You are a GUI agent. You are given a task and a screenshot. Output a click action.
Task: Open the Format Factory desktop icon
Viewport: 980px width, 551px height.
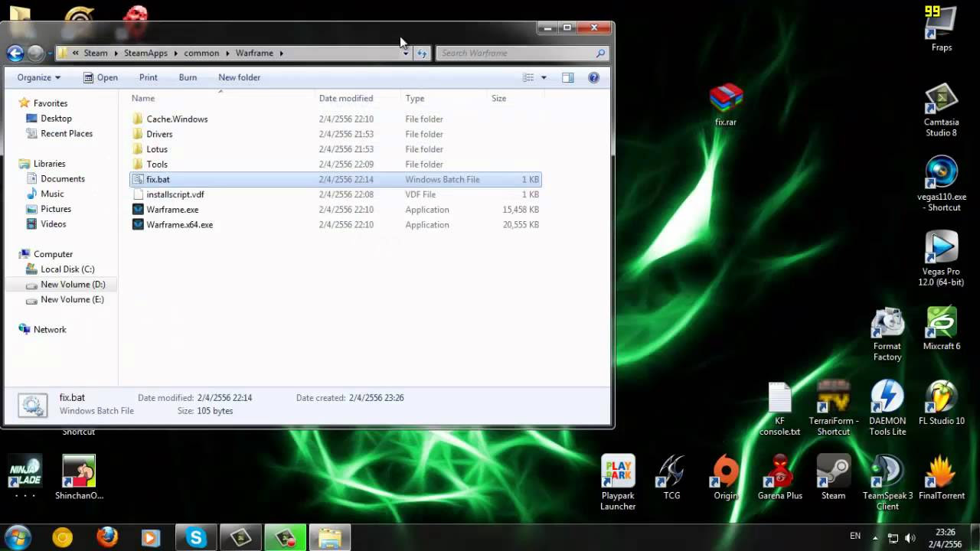point(887,334)
